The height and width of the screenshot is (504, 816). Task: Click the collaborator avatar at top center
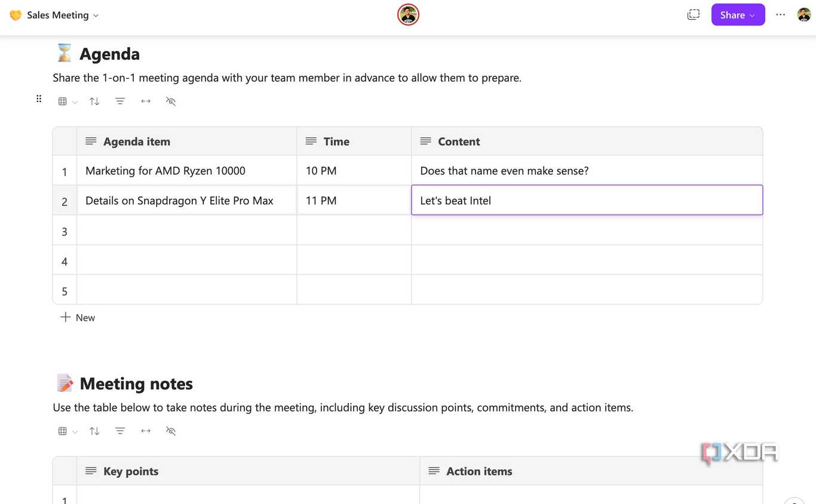coord(408,15)
